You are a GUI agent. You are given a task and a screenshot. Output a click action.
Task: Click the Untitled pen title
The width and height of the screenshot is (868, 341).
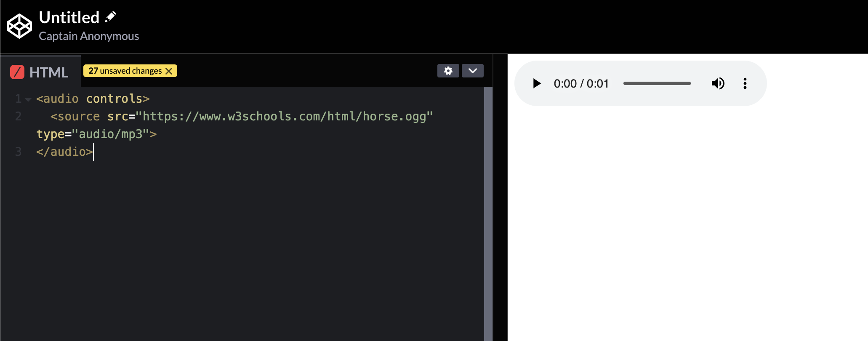click(69, 17)
